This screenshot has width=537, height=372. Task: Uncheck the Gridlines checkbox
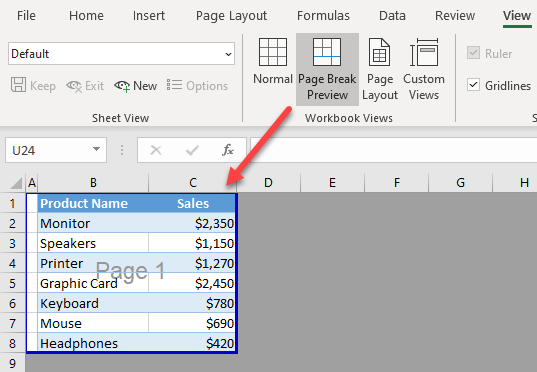[473, 85]
